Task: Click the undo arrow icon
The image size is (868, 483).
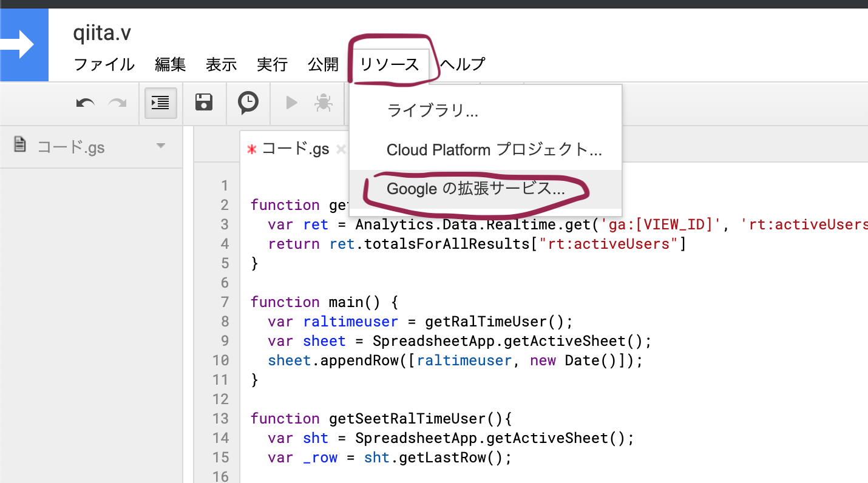Action: pyautogui.click(x=86, y=103)
